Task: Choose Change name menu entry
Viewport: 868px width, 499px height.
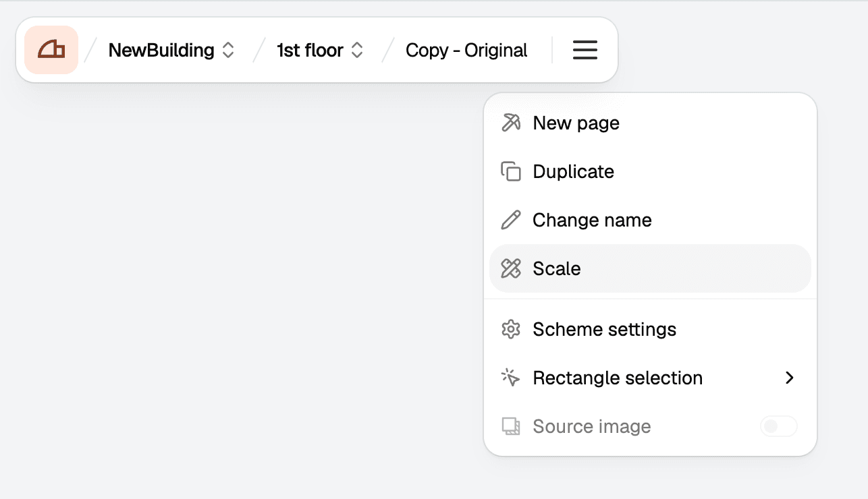Action: pyautogui.click(x=650, y=220)
